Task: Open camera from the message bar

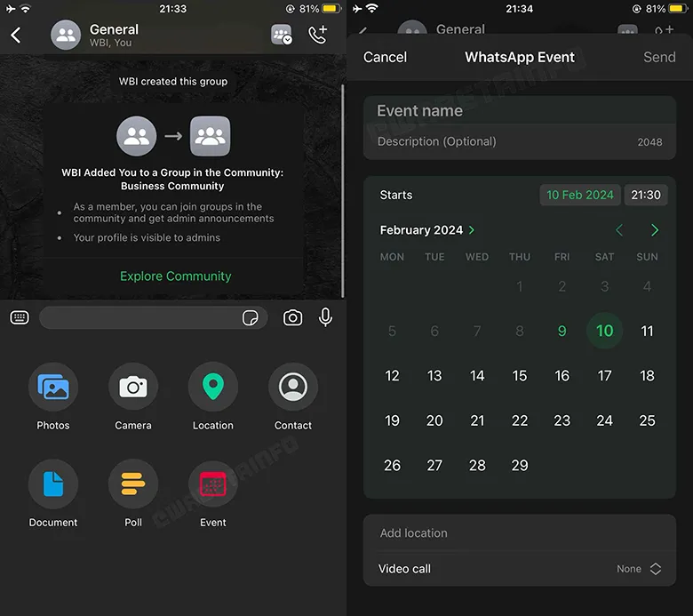Action: [292, 317]
